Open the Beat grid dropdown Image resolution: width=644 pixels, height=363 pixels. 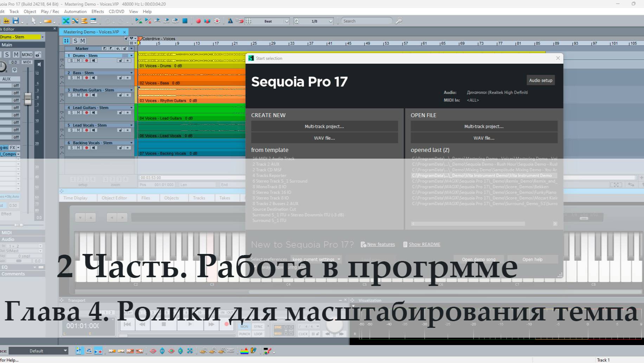286,21
